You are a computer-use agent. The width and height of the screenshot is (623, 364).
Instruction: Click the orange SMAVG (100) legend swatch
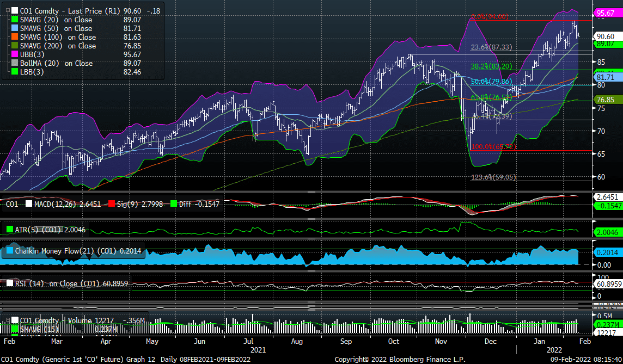(15, 37)
